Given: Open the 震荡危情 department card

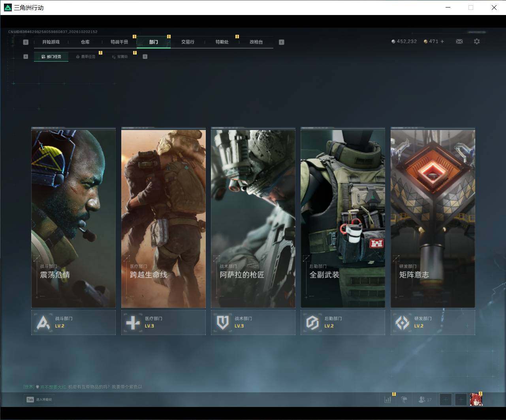Looking at the screenshot, I should [x=73, y=218].
